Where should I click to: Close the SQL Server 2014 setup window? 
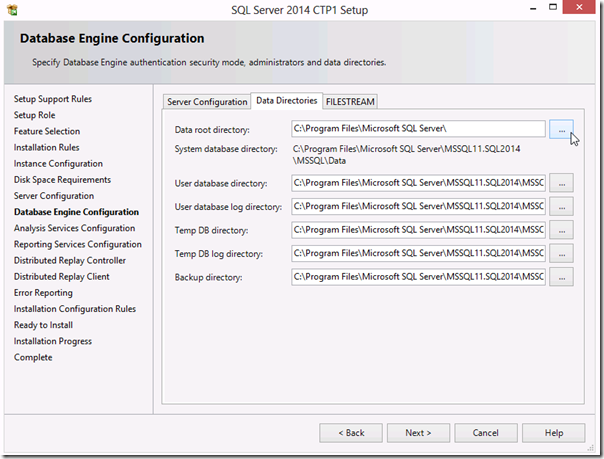tap(579, 7)
